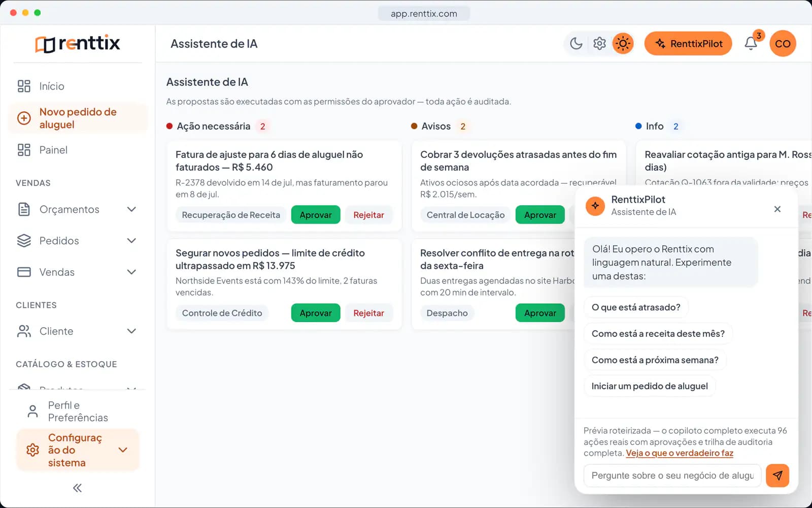The height and width of the screenshot is (508, 812).
Task: Open link Veja o que o verdadeiro faz
Action: click(680, 453)
